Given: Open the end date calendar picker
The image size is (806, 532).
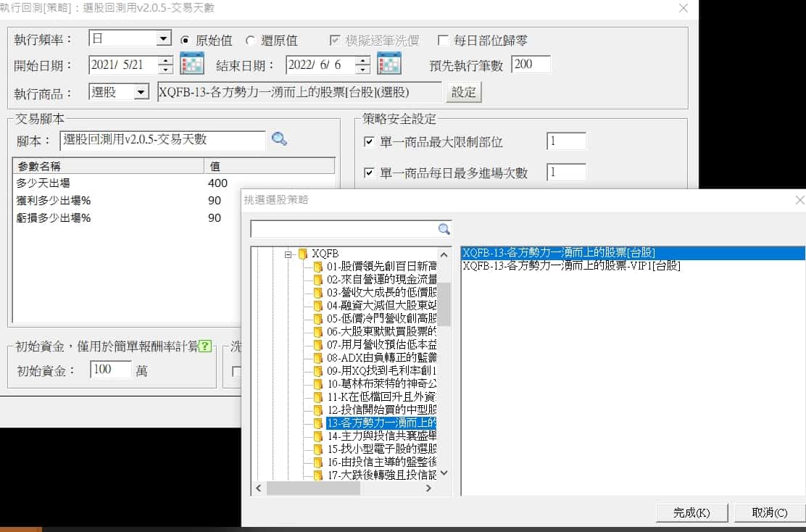Looking at the screenshot, I should 389,65.
